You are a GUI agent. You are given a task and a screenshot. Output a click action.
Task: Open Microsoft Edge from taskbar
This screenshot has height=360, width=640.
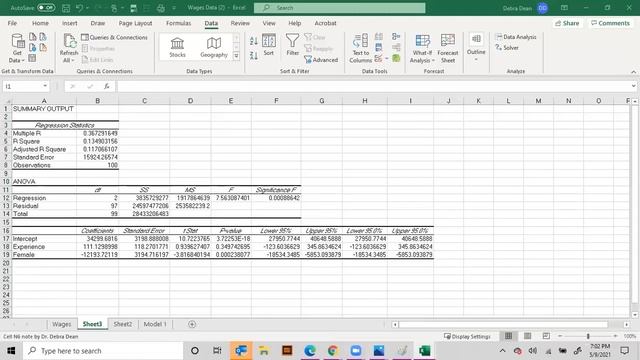(310, 351)
